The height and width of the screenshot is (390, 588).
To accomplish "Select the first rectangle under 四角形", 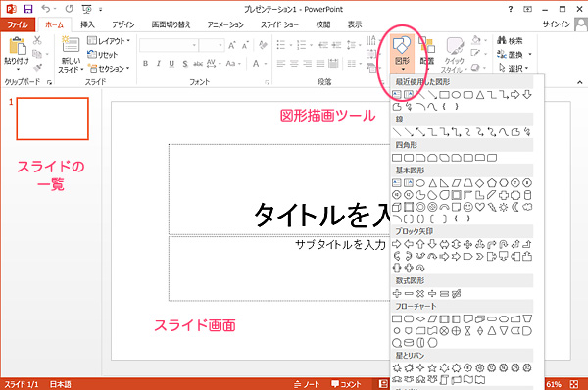I will [x=397, y=158].
